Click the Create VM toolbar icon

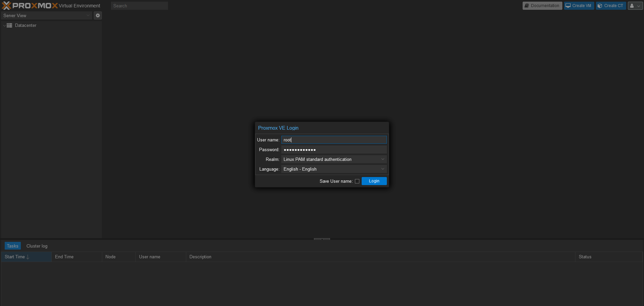click(568, 5)
